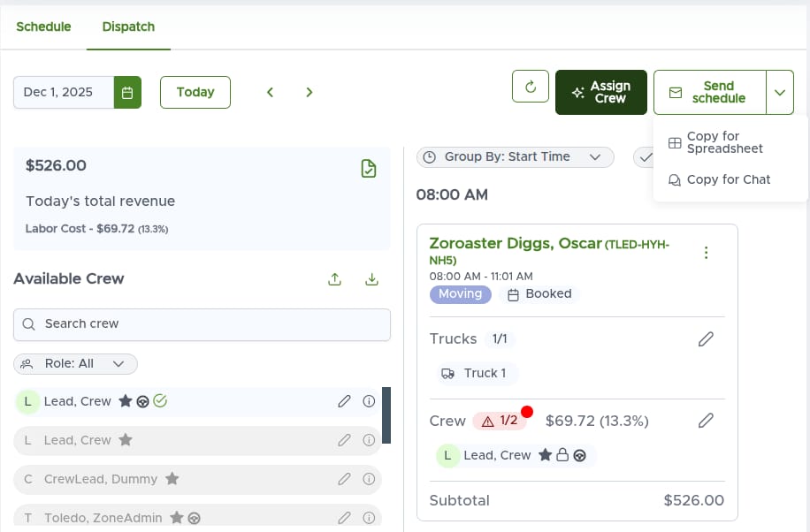Refresh the dispatch board
Screen dimensions: 810x532
531,87
